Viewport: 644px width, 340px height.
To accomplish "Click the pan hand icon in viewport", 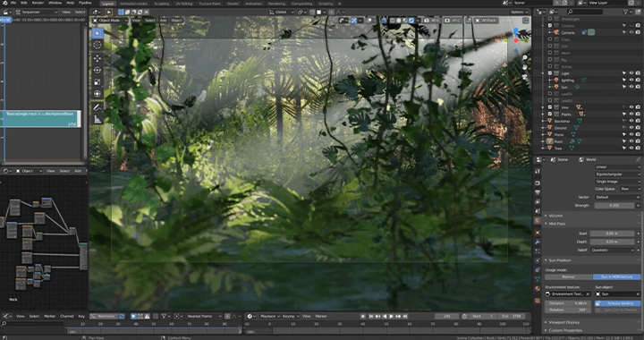I will pos(525,67).
